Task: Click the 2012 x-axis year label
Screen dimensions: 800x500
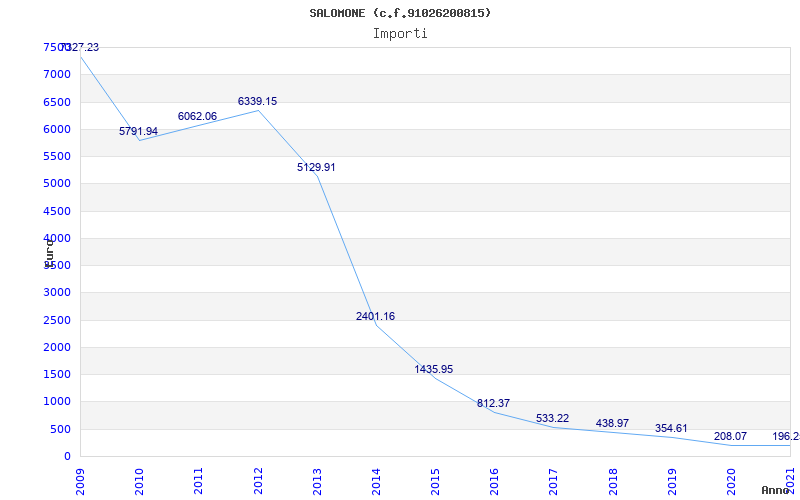Action: click(x=258, y=481)
